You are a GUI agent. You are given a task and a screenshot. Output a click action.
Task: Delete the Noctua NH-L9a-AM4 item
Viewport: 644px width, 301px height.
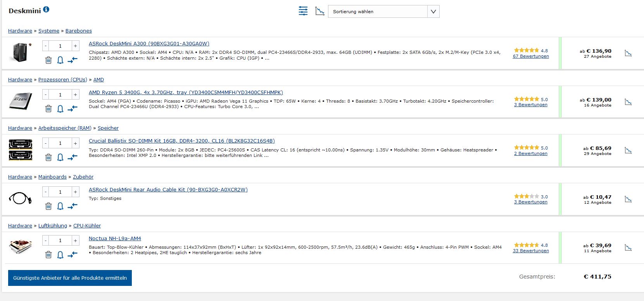point(48,255)
